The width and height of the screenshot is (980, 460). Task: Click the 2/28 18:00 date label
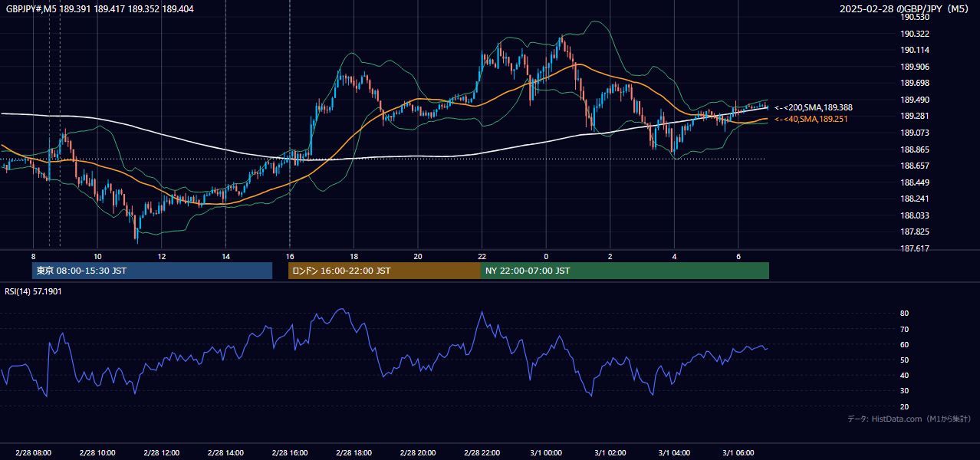tap(354, 452)
